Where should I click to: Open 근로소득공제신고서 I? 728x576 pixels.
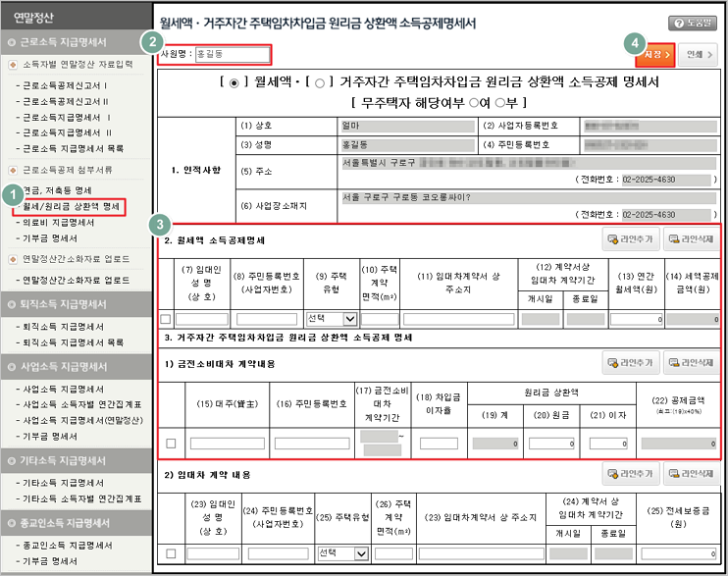pyautogui.click(x=65, y=85)
